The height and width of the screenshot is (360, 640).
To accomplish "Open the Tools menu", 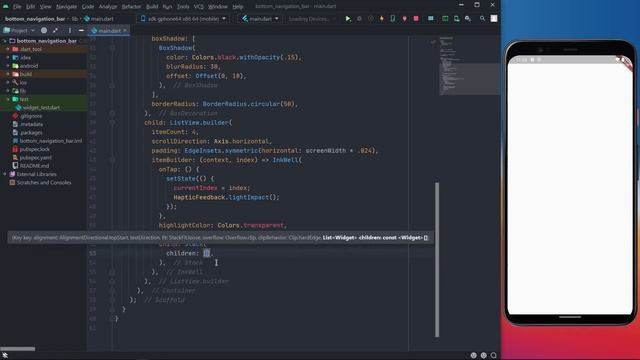I will (x=183, y=7).
